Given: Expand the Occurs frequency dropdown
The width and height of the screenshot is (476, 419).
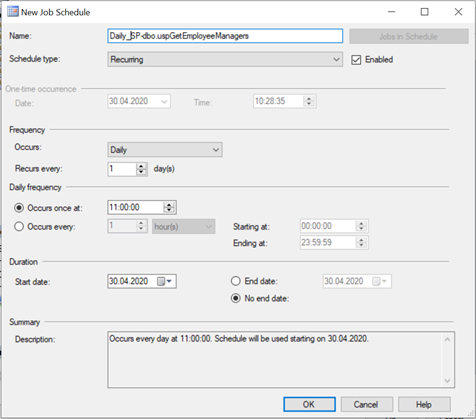Looking at the screenshot, I should click(165, 150).
